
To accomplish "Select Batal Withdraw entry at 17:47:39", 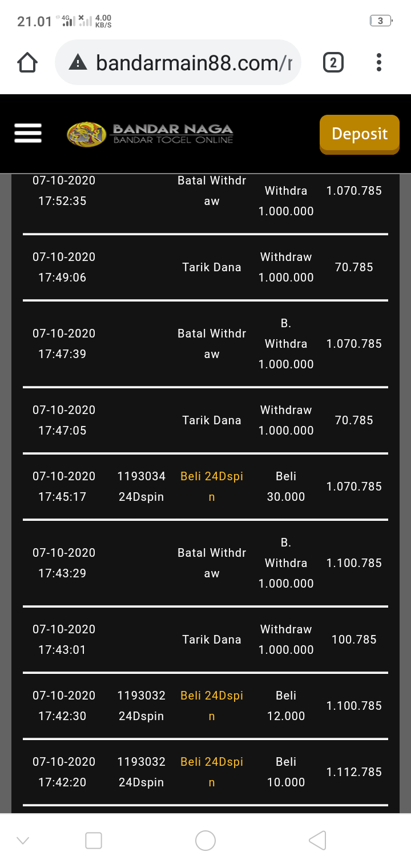I will pos(212,344).
